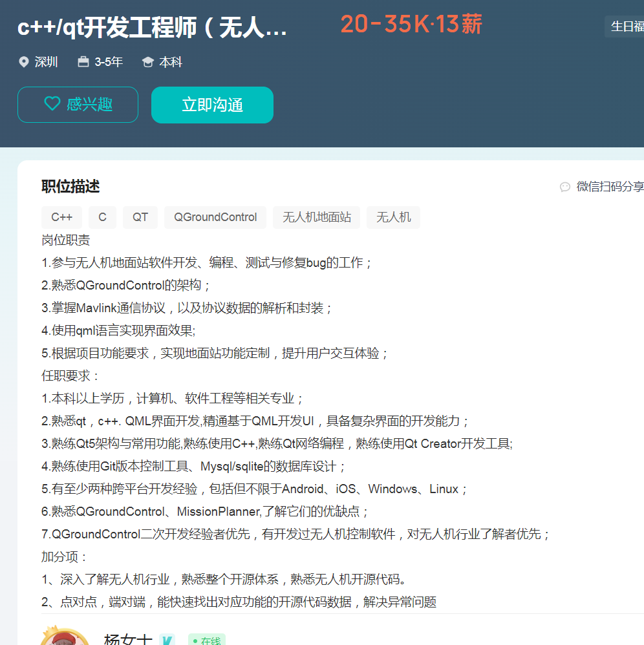
Task: Click the line about 深入了解无人机行业
Action: [x=224, y=579]
